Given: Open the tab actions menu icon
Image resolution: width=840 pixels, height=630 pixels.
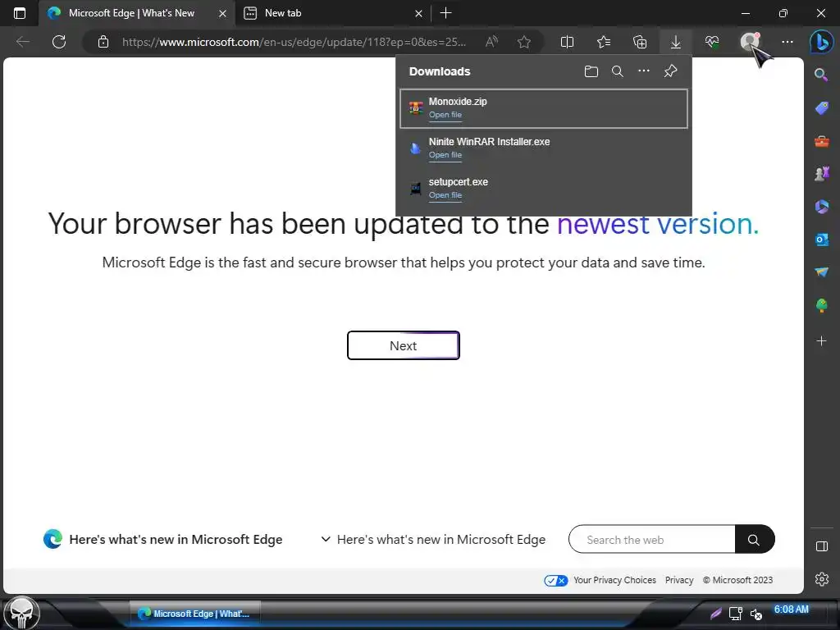Looking at the screenshot, I should point(20,13).
